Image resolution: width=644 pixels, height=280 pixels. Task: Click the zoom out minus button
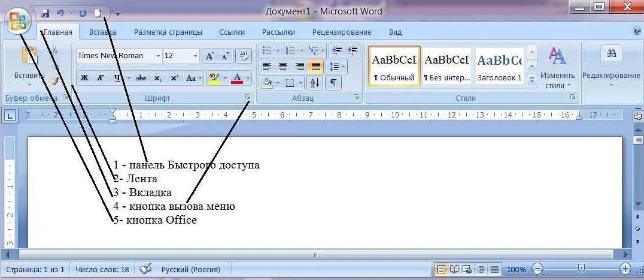537,269
